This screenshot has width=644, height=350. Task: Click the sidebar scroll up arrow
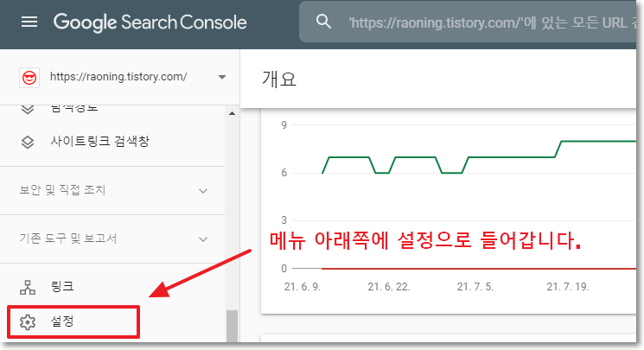232,113
